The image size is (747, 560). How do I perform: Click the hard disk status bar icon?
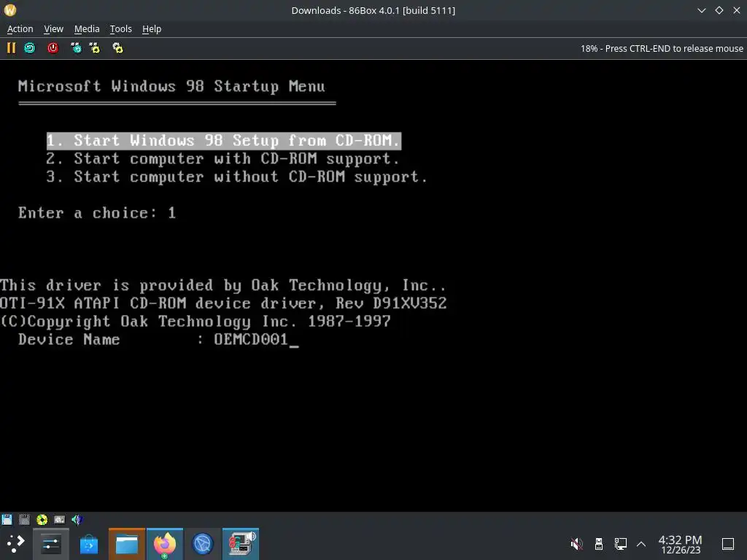point(60,519)
